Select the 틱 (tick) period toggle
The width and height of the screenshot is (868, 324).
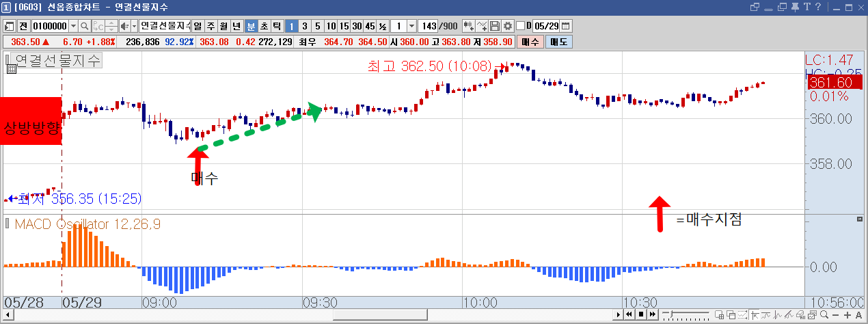[277, 26]
